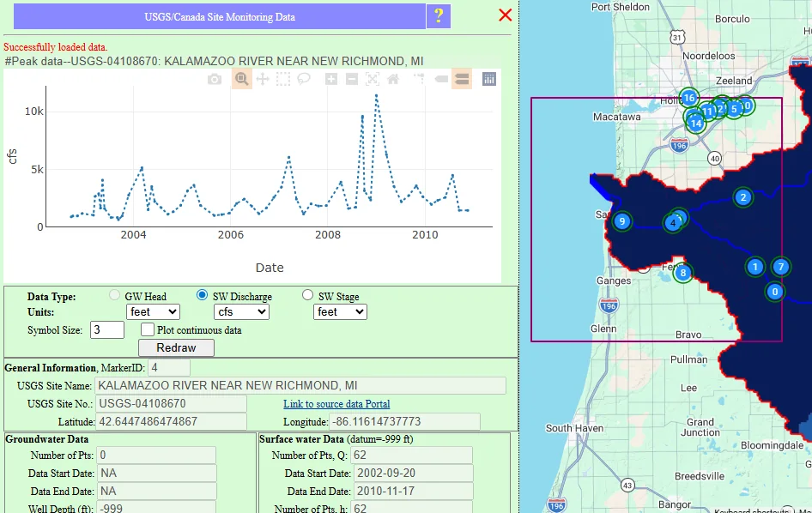Click the Pullman label on map
The height and width of the screenshot is (513, 812).
(x=688, y=359)
